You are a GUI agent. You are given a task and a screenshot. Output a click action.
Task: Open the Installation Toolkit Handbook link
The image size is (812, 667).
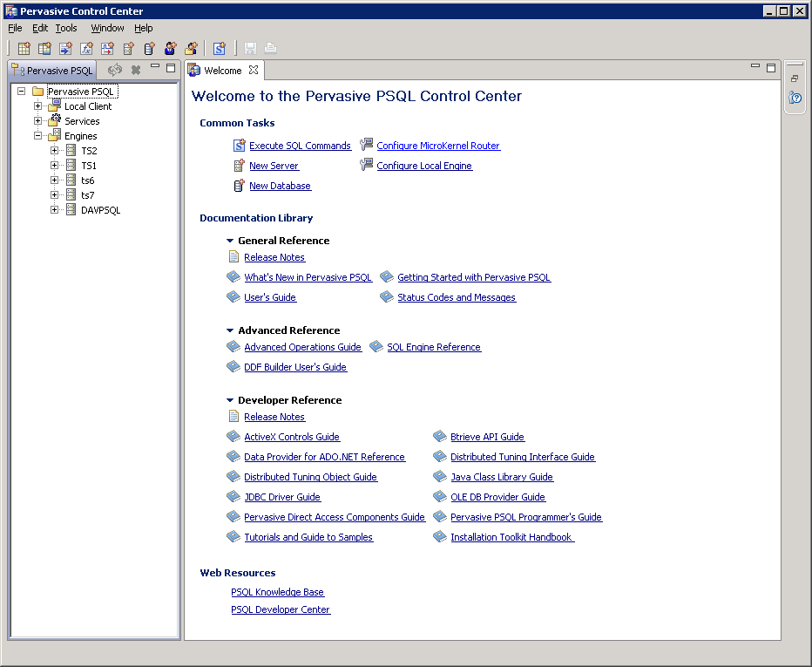512,537
